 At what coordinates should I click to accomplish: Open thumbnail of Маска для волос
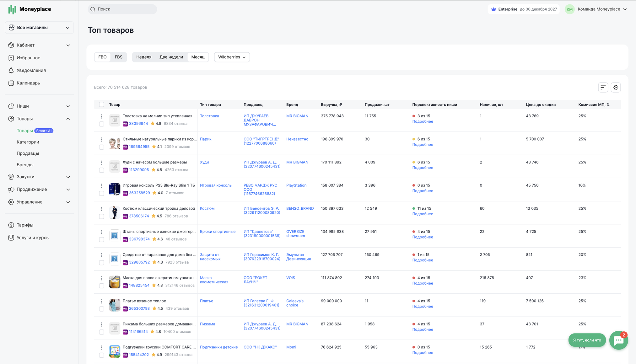115,282
